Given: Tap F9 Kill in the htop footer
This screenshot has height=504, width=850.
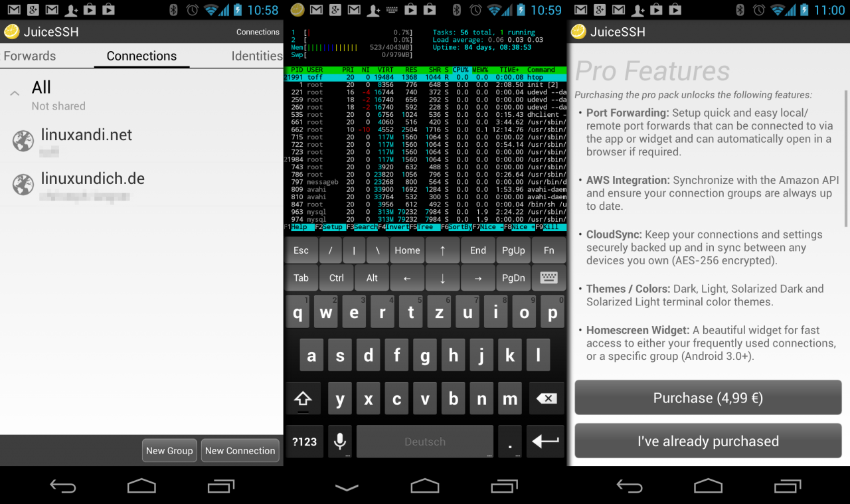Looking at the screenshot, I should click(x=551, y=227).
